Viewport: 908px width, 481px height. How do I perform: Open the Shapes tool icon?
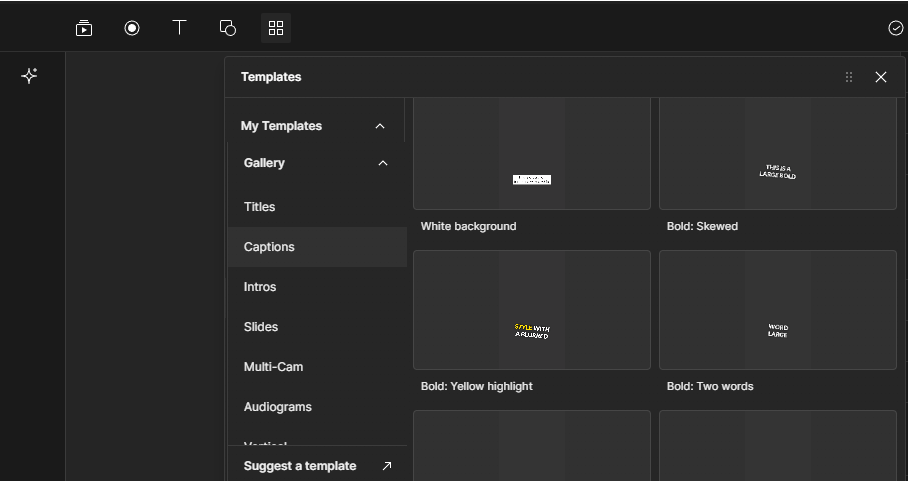click(x=228, y=28)
